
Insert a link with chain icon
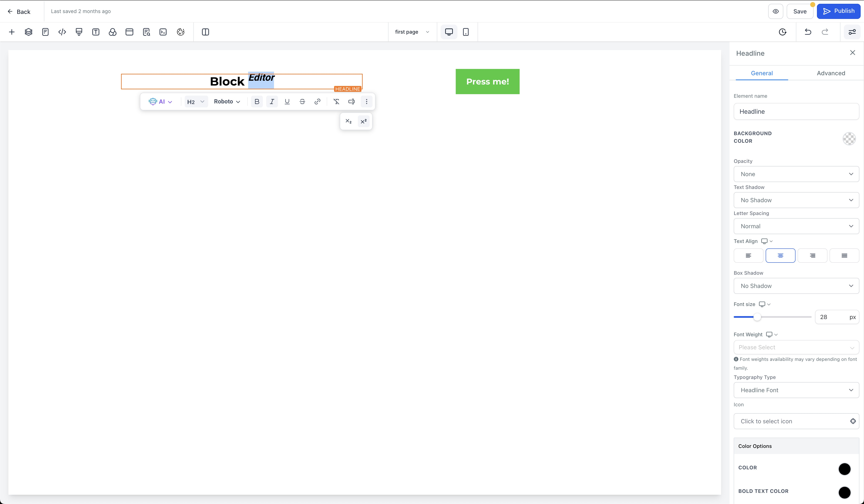tap(317, 102)
